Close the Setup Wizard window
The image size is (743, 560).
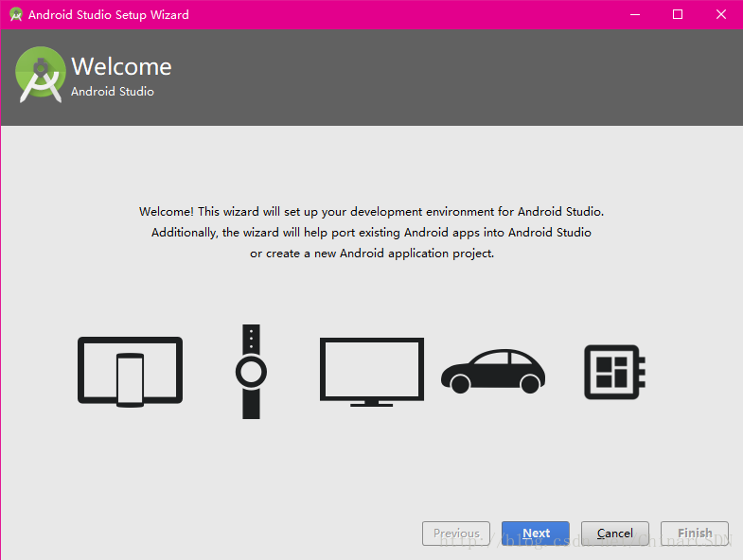pos(720,15)
